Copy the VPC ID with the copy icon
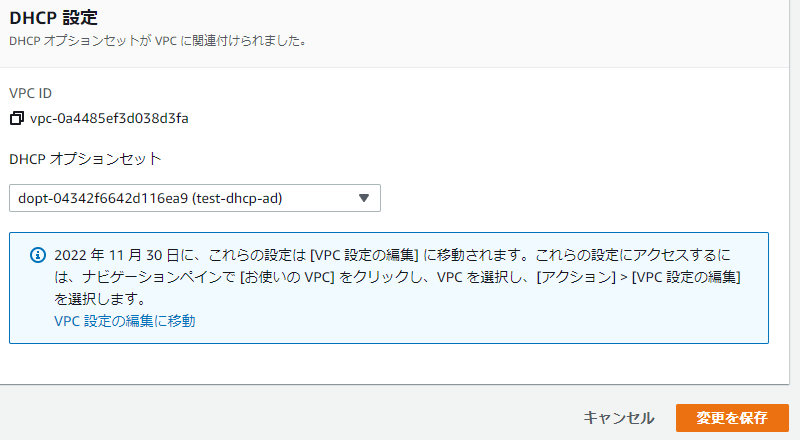 click(16, 119)
